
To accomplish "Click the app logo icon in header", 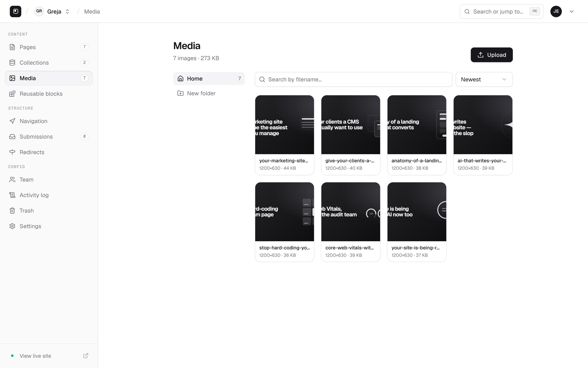I will tap(16, 11).
